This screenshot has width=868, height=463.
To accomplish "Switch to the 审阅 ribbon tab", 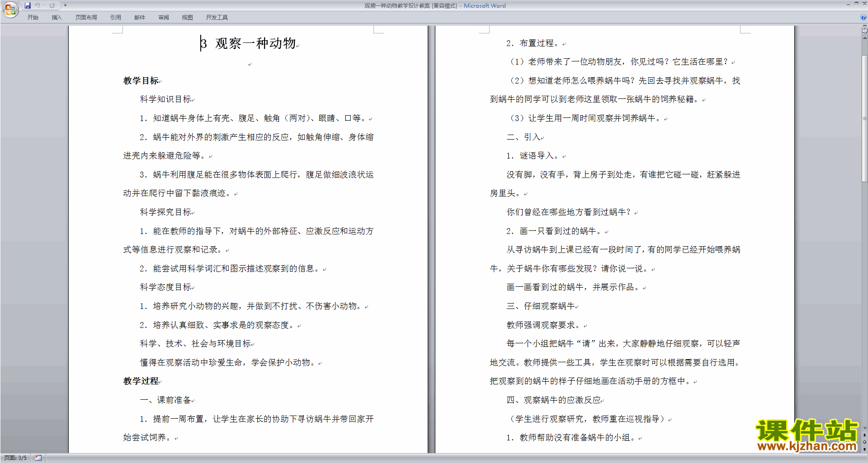I will click(x=164, y=18).
